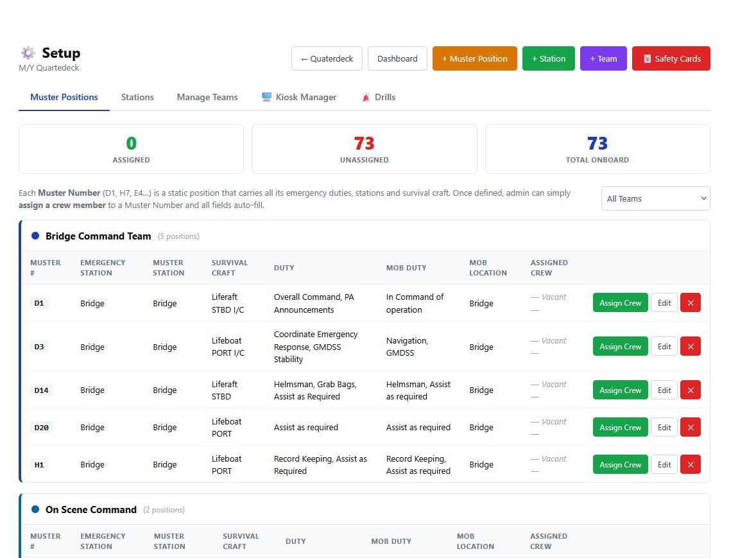756x558 pixels.
Task: Delete muster position H1 with red X
Action: [x=690, y=464]
